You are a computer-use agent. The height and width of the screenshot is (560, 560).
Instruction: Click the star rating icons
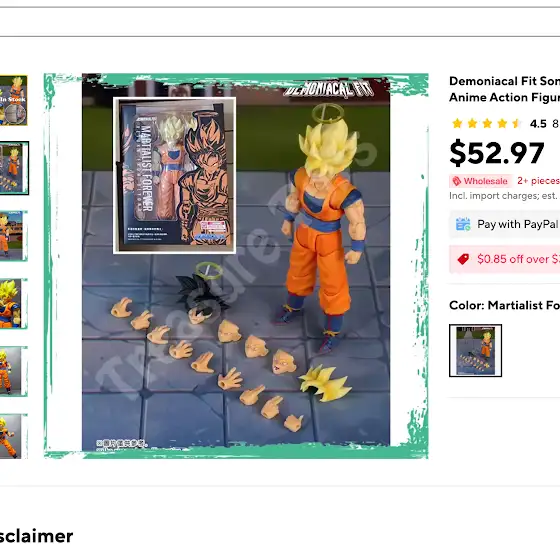(x=487, y=124)
